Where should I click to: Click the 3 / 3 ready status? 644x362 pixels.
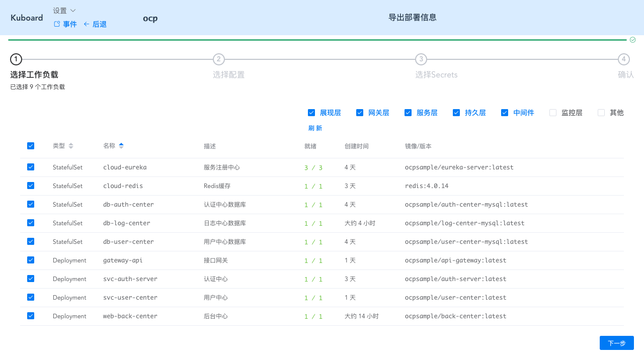coord(313,167)
